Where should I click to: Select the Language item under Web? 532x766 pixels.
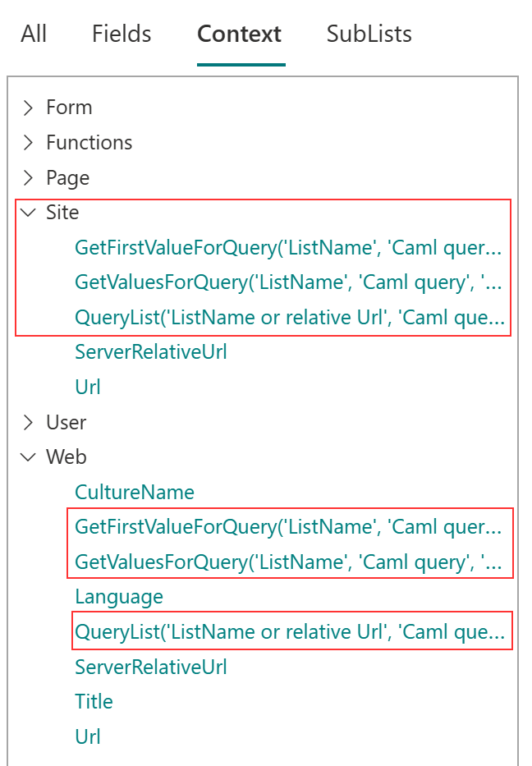pyautogui.click(x=119, y=597)
